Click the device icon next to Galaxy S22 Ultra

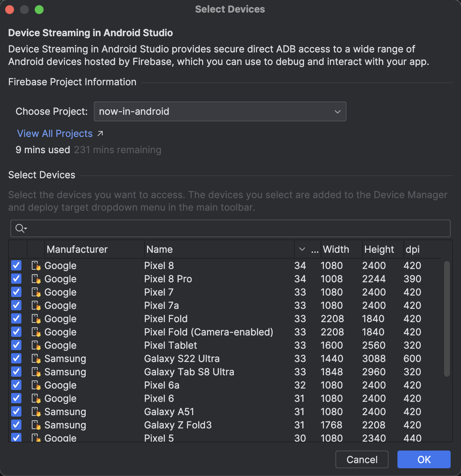coord(35,358)
